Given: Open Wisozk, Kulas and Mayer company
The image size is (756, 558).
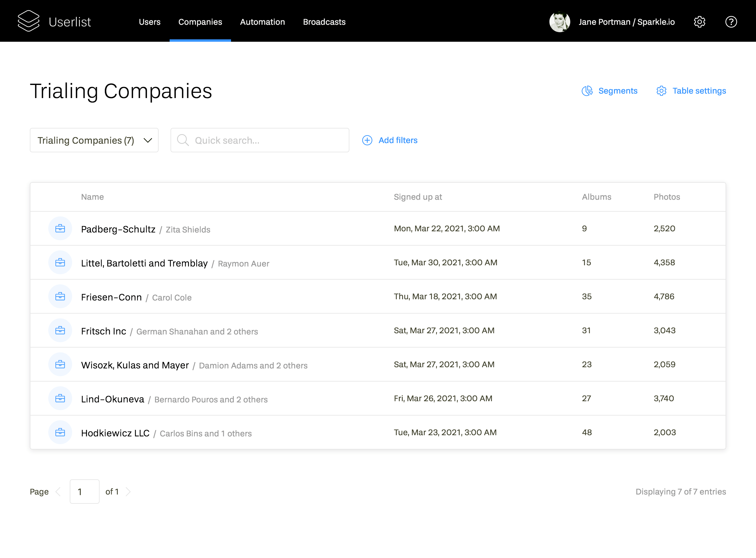Looking at the screenshot, I should coord(135,365).
